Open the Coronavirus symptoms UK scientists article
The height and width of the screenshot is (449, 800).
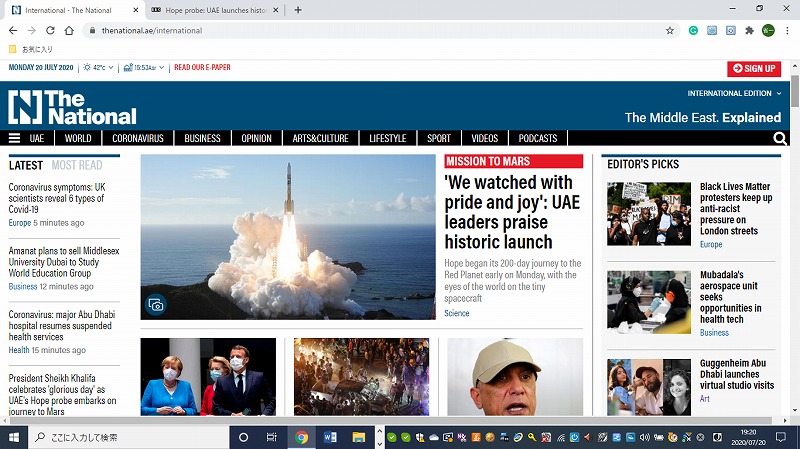click(57, 198)
